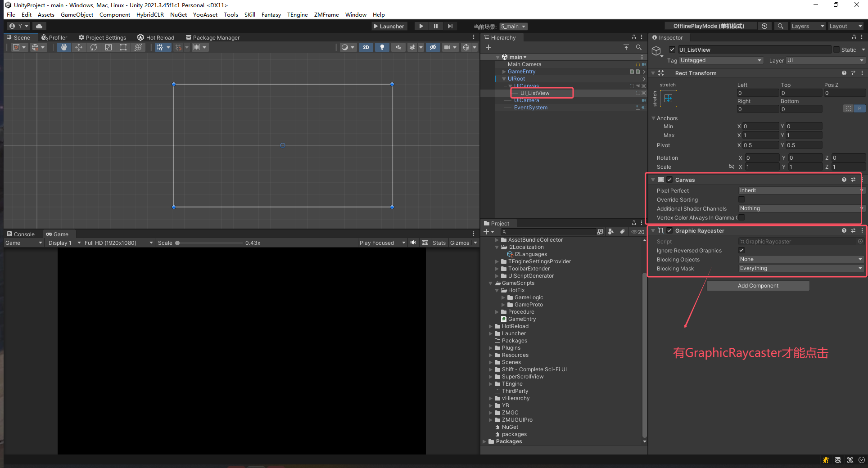Open the Blocking Mask dropdown
868x468 pixels.
(800, 268)
